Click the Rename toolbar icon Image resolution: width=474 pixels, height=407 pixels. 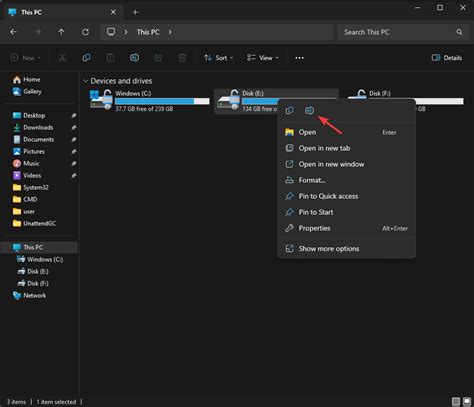click(134, 58)
